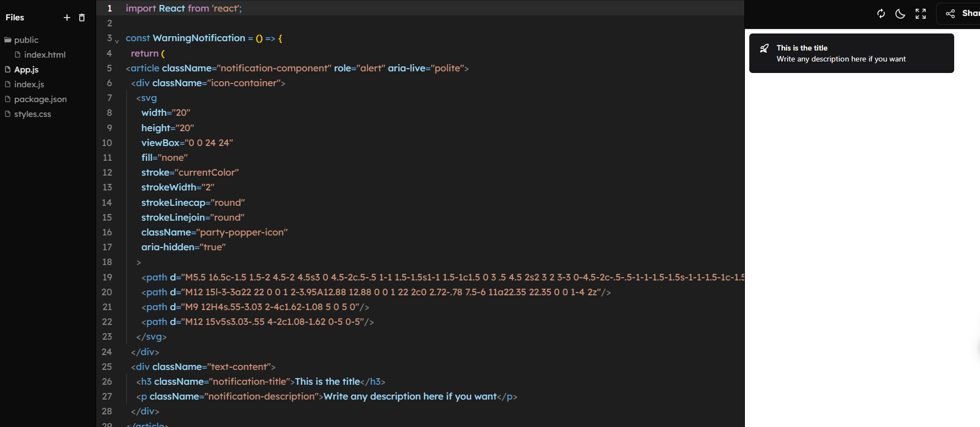980x427 pixels.
Task: Open index.html file
Action: pyautogui.click(x=40, y=55)
